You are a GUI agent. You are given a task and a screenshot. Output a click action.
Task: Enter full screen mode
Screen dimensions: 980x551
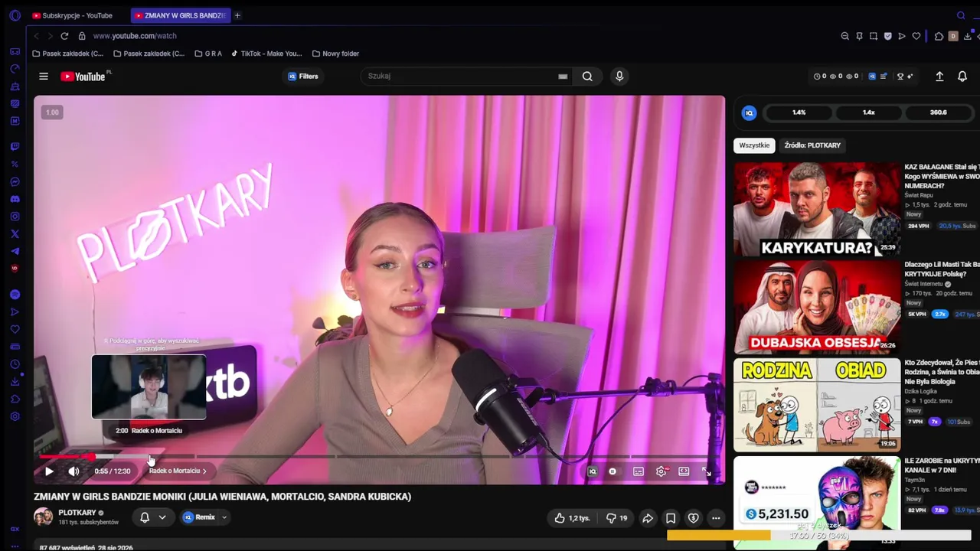coord(707,471)
